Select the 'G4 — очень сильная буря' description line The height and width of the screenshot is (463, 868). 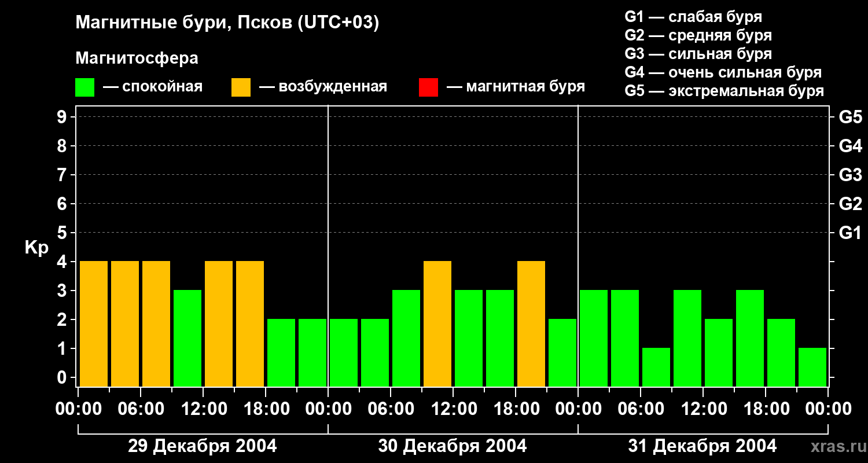pyautogui.click(x=723, y=72)
